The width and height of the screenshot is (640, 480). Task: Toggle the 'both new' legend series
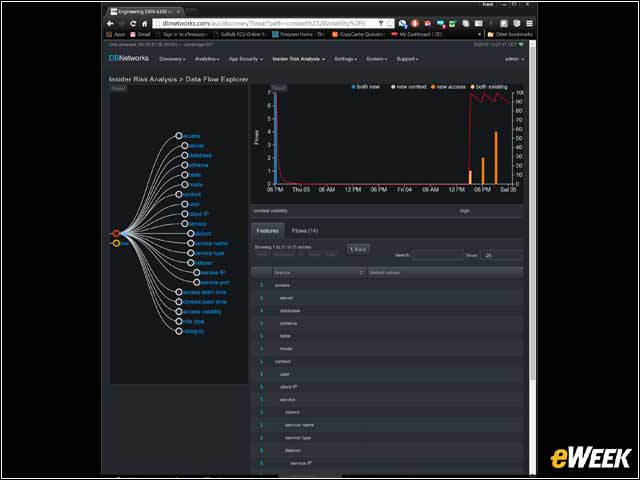coord(366,87)
